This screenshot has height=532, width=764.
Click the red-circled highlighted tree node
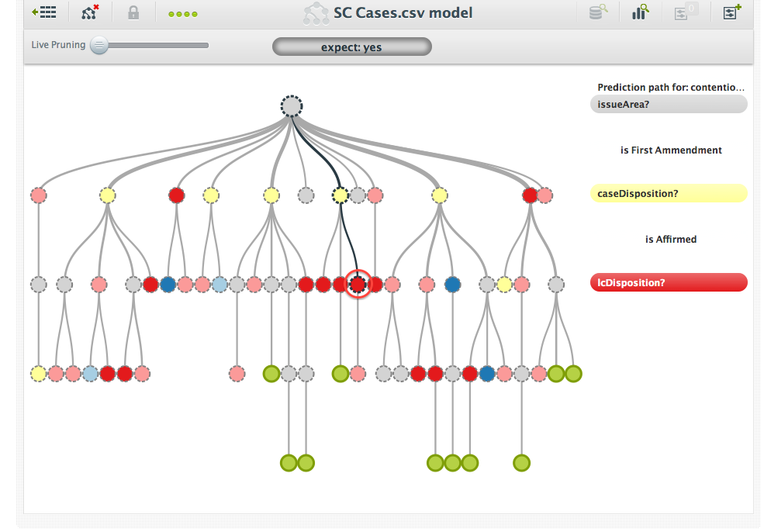(358, 285)
